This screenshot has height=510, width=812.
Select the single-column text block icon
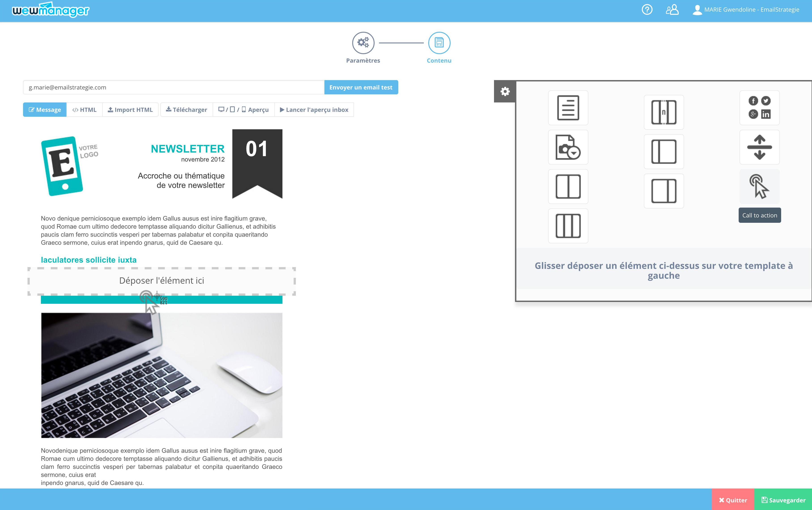click(567, 108)
